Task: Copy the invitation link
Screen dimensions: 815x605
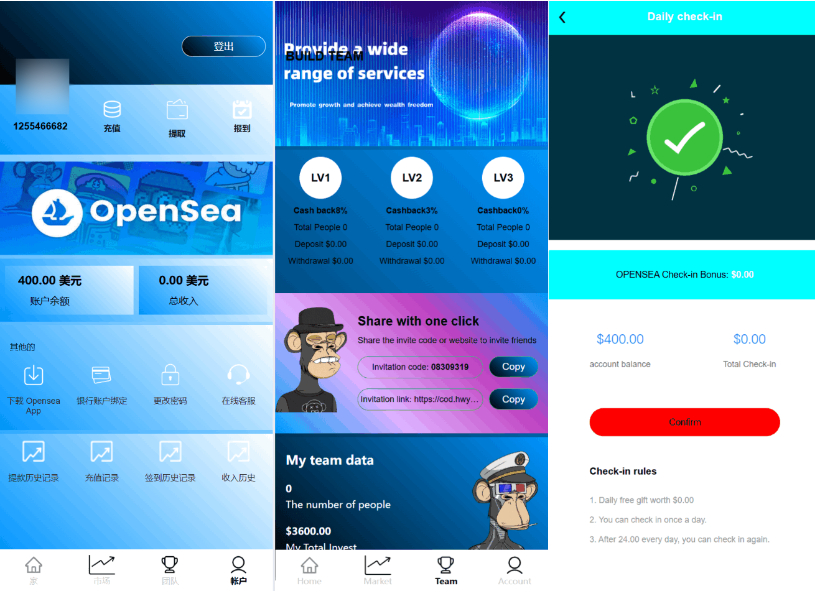Action: (x=513, y=399)
